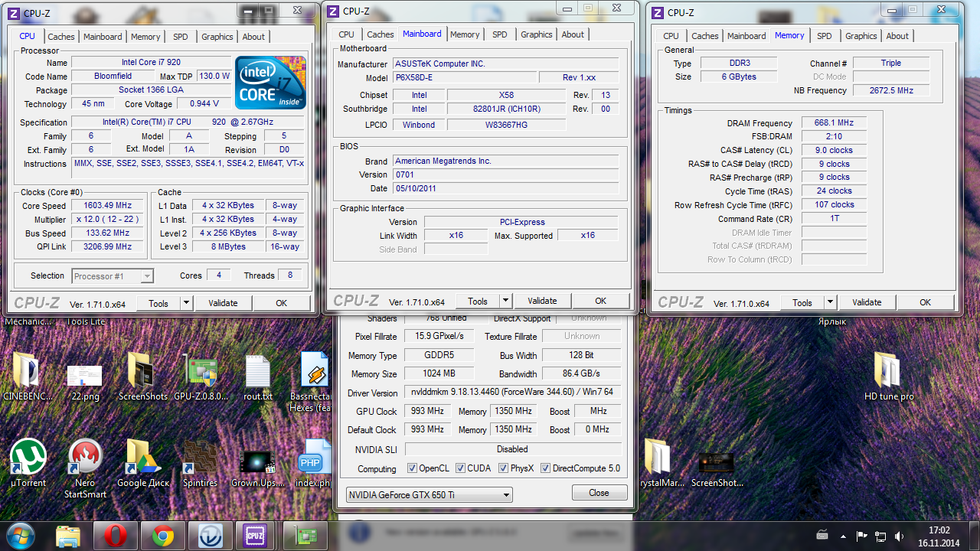Launch Google Chrome from the taskbar
The height and width of the screenshot is (551, 980).
click(x=162, y=535)
